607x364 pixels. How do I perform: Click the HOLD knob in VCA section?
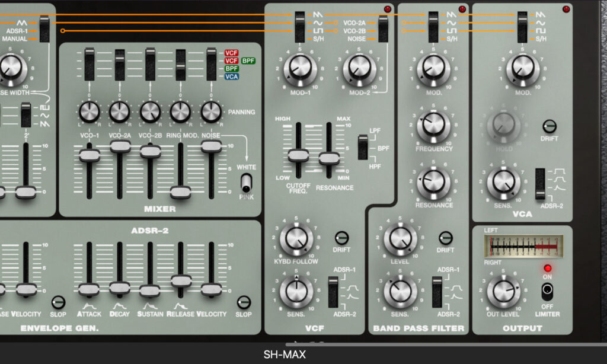[503, 126]
